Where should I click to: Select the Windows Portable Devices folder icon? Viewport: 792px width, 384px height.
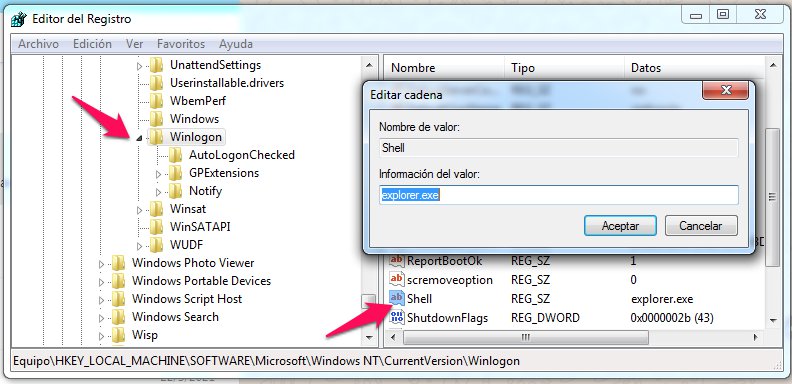[x=118, y=281]
